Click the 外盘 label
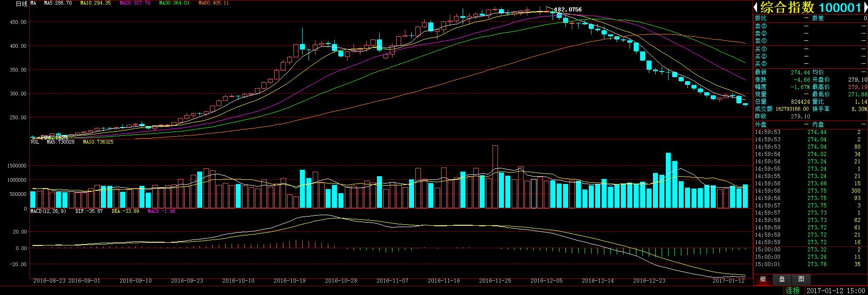868x295 pixels. [x=761, y=124]
